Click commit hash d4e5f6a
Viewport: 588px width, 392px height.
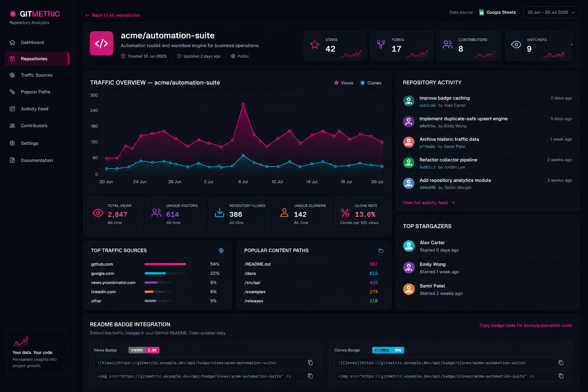click(427, 126)
